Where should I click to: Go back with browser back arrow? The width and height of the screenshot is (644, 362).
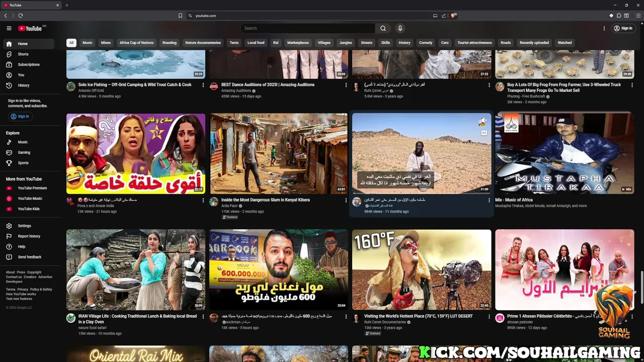[6, 16]
